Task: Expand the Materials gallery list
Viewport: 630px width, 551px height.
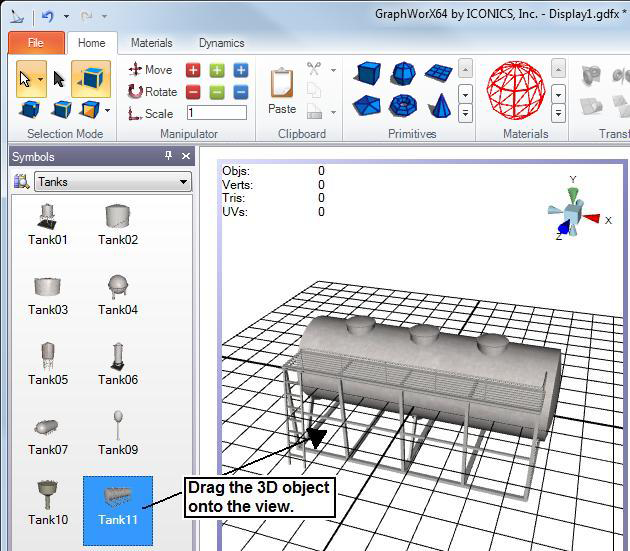Action: point(558,113)
